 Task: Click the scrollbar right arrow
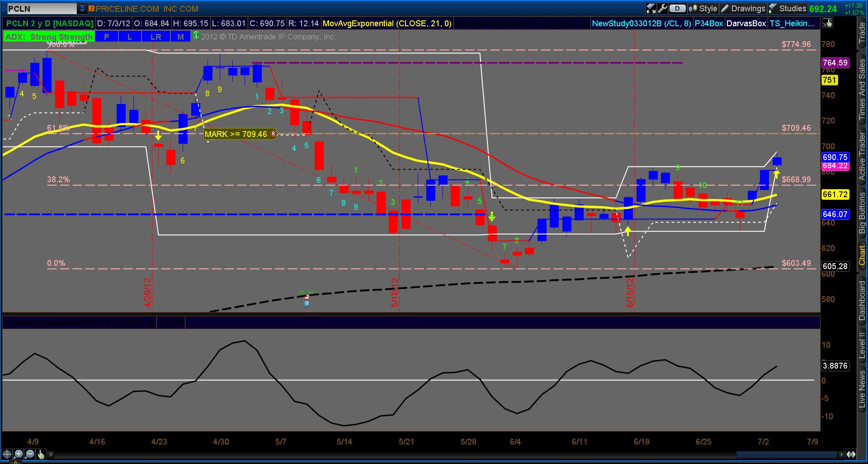tap(842, 455)
